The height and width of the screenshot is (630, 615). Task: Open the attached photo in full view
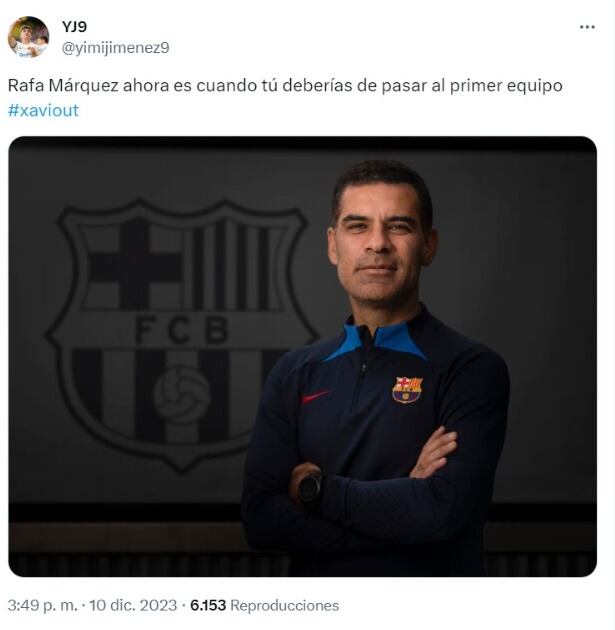[302, 357]
